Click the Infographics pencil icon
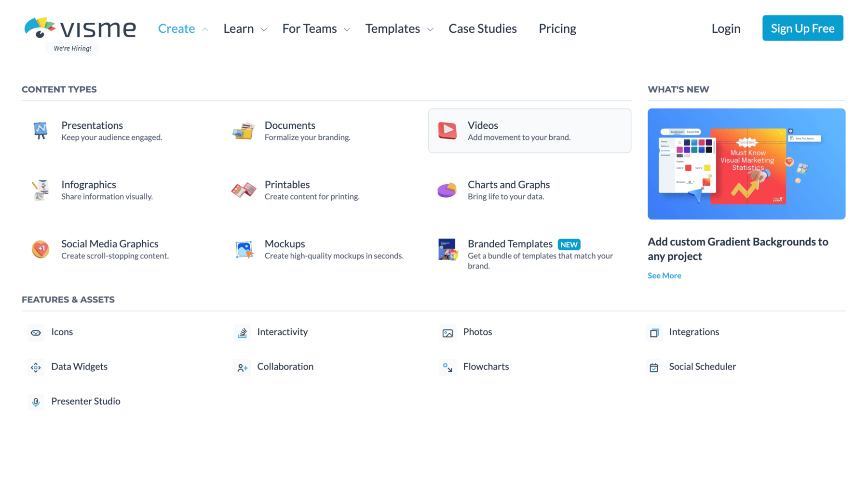Viewport: 868px width, 489px height. (x=41, y=190)
